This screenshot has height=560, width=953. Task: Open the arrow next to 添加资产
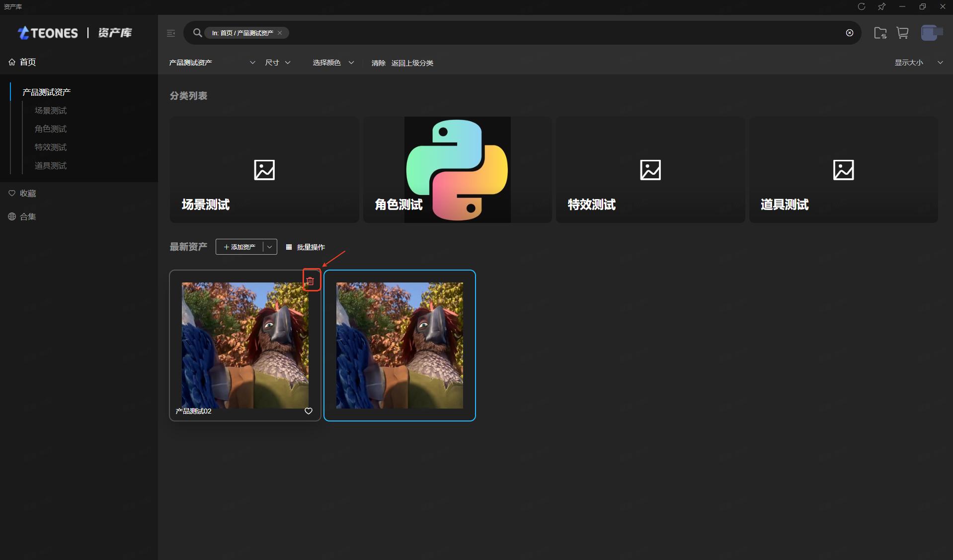pos(270,247)
